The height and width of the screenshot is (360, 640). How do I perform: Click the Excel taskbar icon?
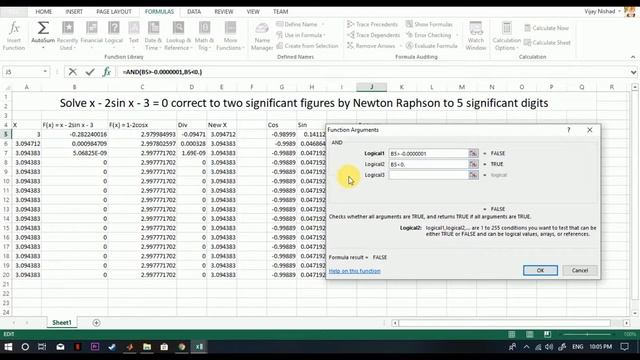[x=199, y=347]
